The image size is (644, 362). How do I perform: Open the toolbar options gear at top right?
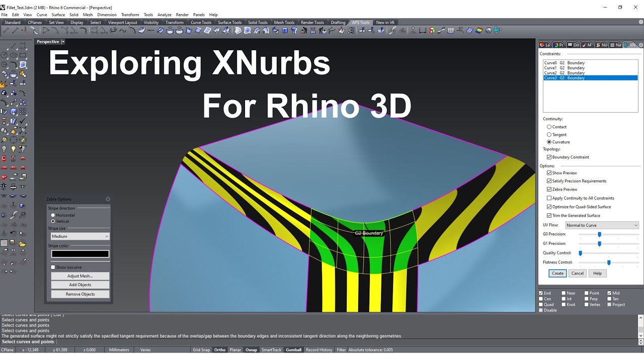(x=641, y=22)
